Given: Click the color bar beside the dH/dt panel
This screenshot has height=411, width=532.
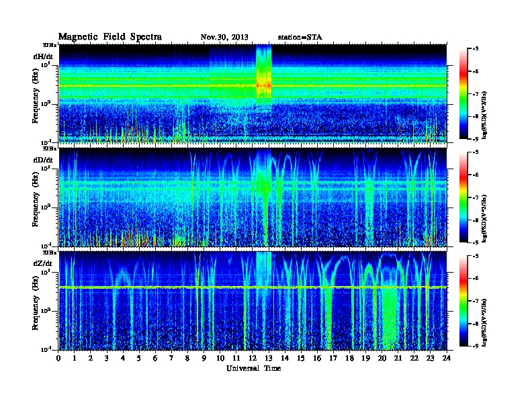Looking at the screenshot, I should tap(463, 93).
